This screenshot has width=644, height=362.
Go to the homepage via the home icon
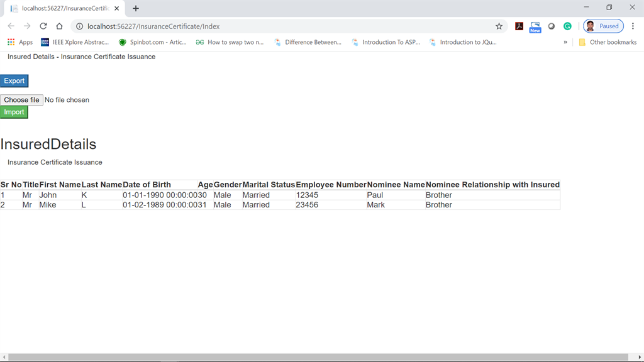point(59,27)
